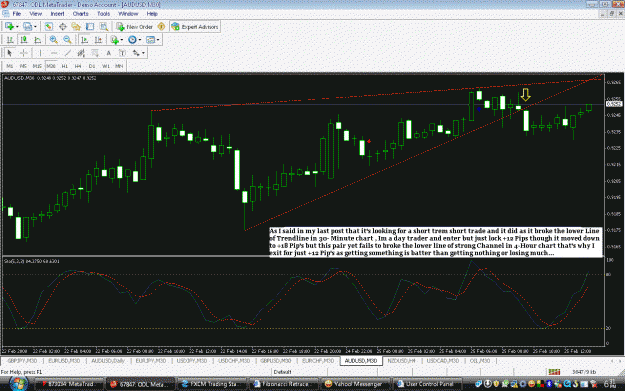Select the equidistant channel tool

pyautogui.click(x=81, y=53)
